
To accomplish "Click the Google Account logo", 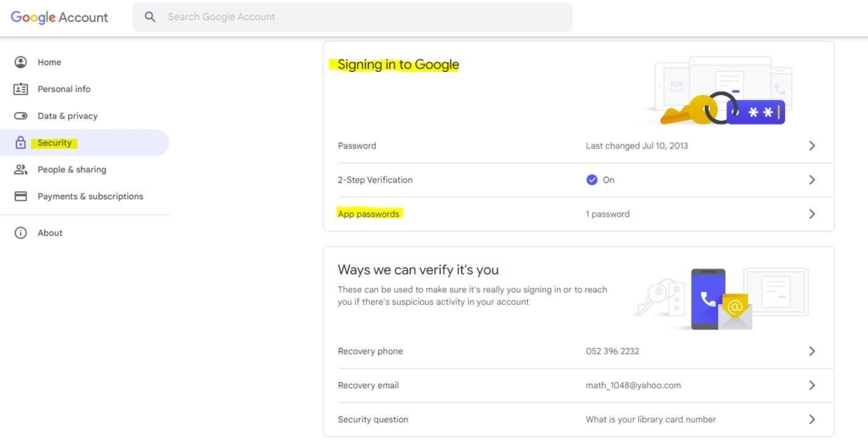I will click(x=60, y=17).
